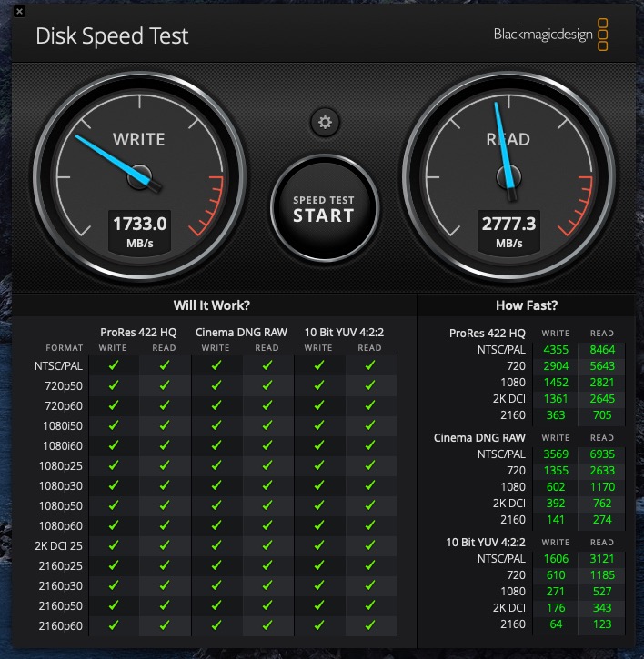Click ProRes 422 HQ header in Will It Work
This screenshot has height=659, width=644.
(138, 333)
